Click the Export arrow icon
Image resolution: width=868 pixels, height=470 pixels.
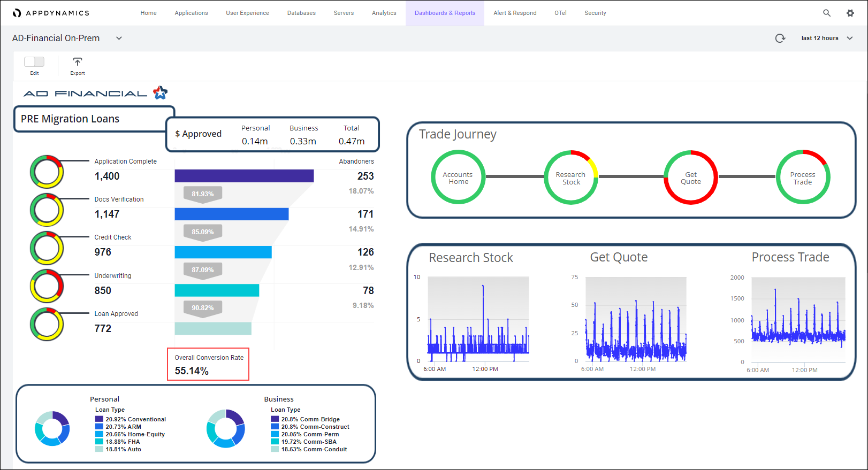coord(78,62)
